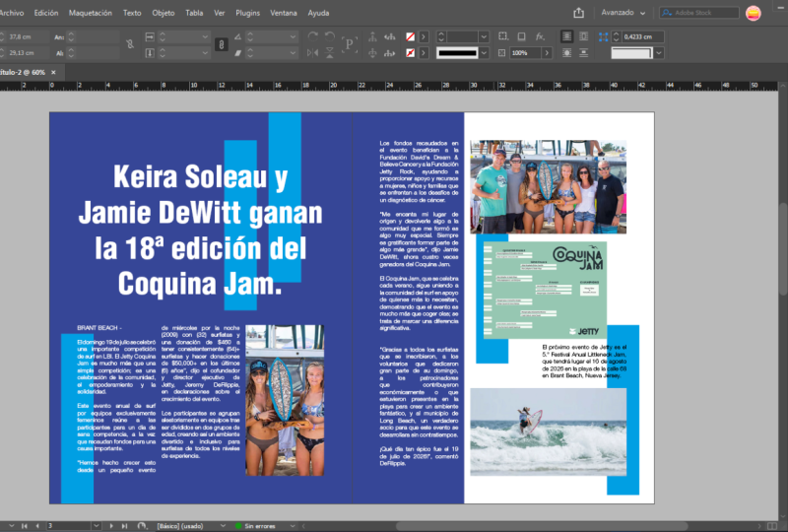Open the Edición menu
This screenshot has width=788, height=532.
[45, 13]
